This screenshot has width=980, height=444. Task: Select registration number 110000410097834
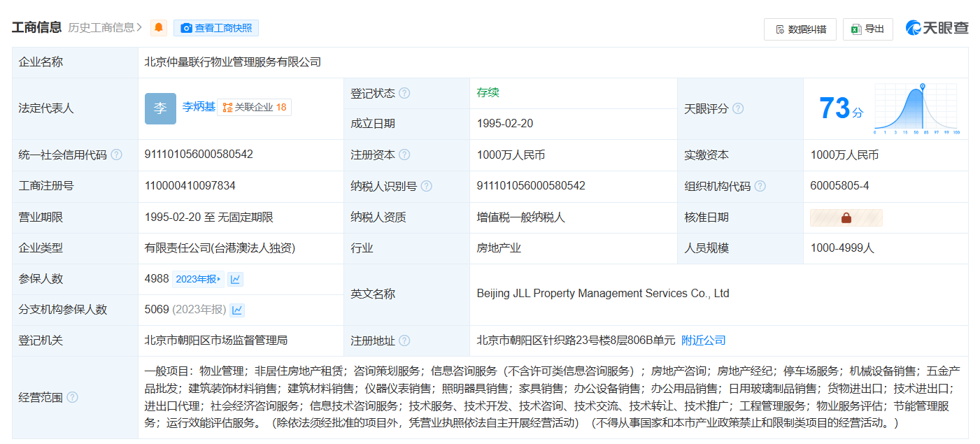[x=190, y=186]
